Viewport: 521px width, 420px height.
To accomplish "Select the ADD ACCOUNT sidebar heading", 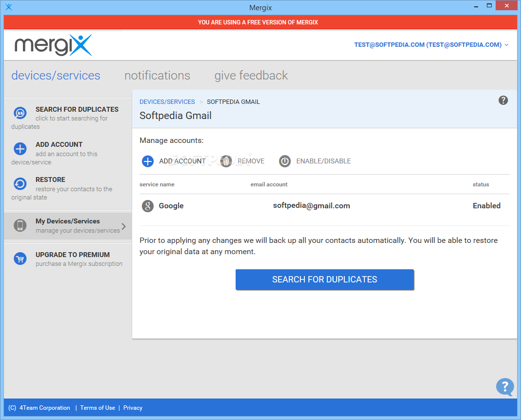I will click(x=59, y=144).
